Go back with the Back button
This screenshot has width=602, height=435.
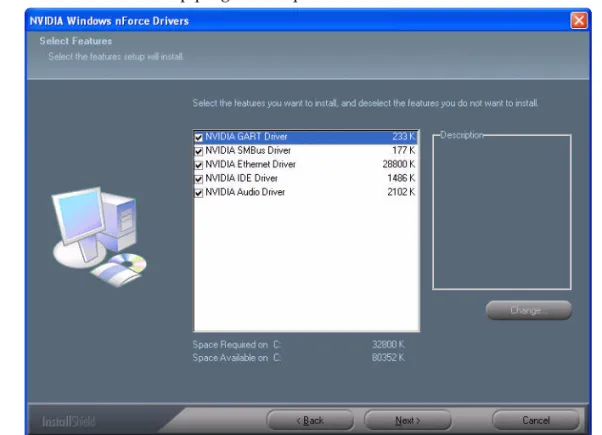pos(310,420)
